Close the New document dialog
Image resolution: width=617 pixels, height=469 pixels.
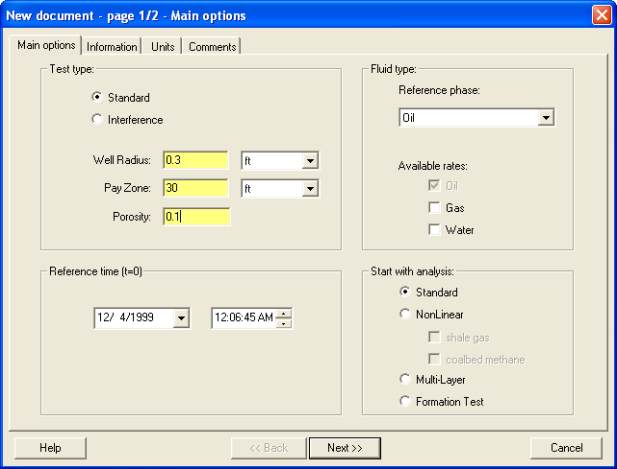coord(601,15)
